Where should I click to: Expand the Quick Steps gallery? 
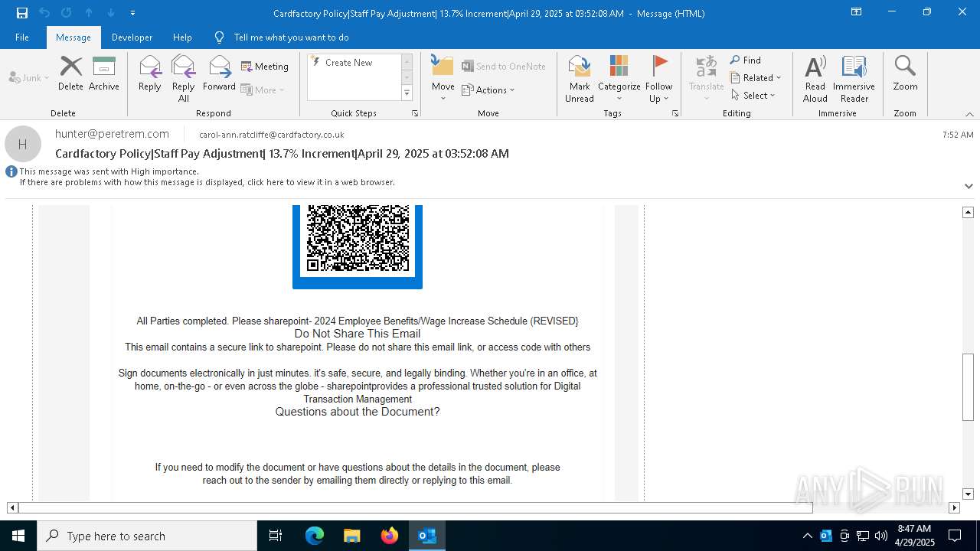[407, 93]
